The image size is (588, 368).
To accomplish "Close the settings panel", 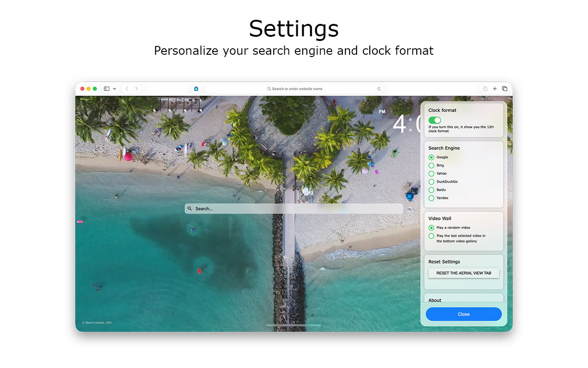I will tap(464, 314).
